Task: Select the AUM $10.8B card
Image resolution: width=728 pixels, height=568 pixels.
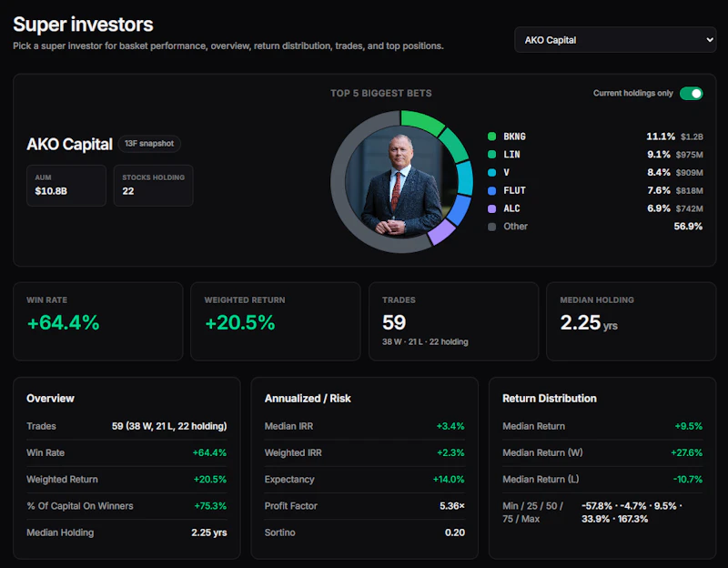Action: [x=66, y=186]
